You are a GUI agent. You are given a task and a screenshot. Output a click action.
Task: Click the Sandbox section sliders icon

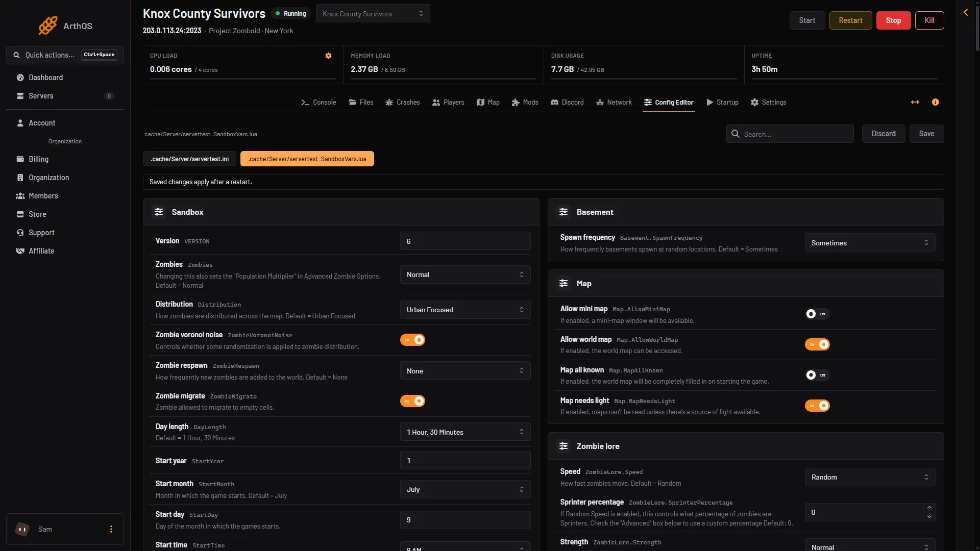159,212
